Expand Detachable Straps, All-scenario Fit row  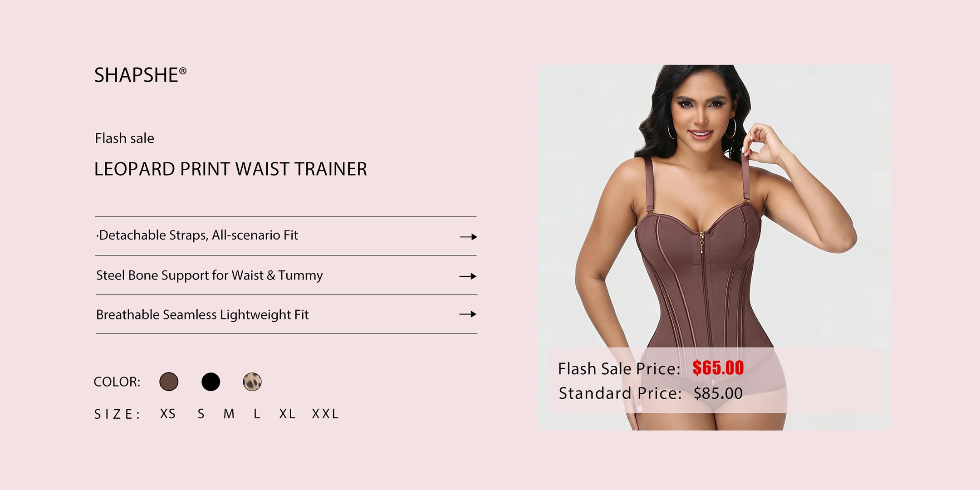(286, 236)
